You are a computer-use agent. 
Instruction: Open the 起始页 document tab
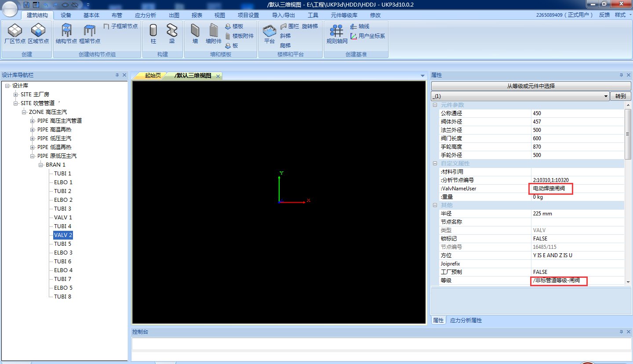click(x=153, y=76)
